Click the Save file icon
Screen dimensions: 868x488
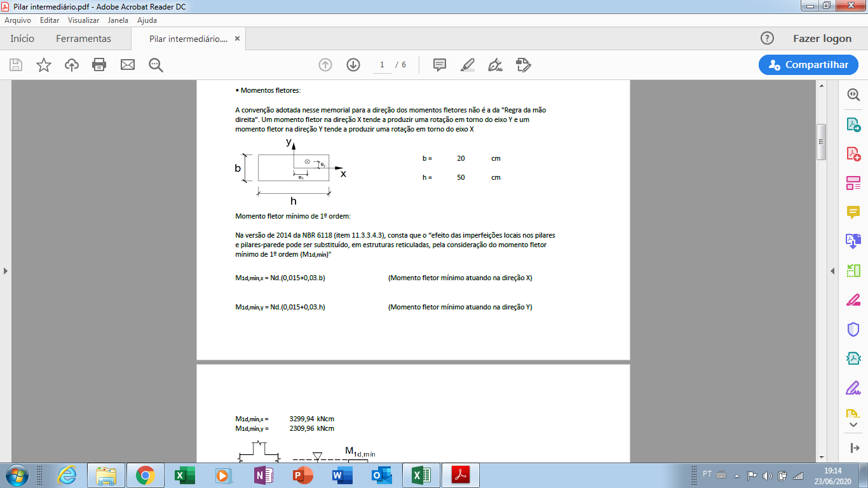click(16, 65)
